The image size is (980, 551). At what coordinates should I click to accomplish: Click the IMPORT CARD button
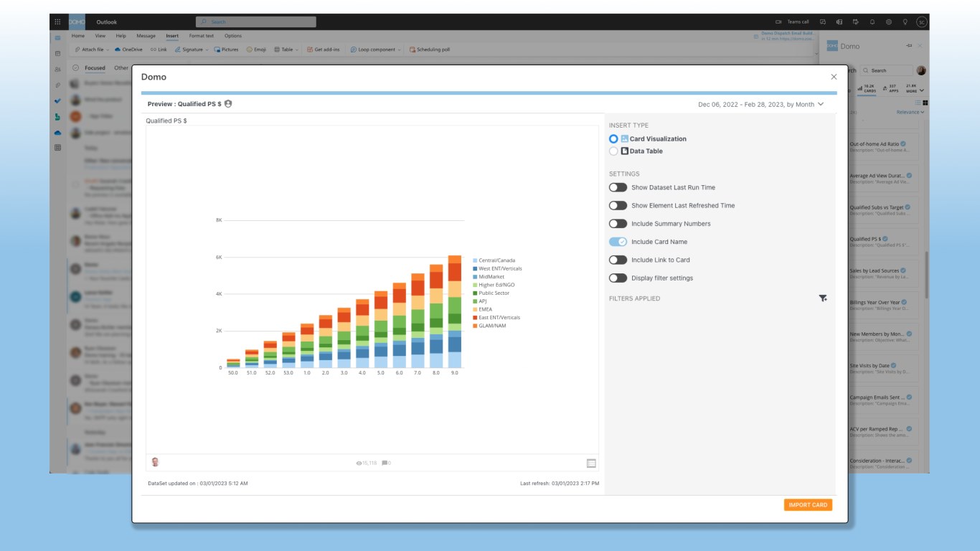click(808, 505)
